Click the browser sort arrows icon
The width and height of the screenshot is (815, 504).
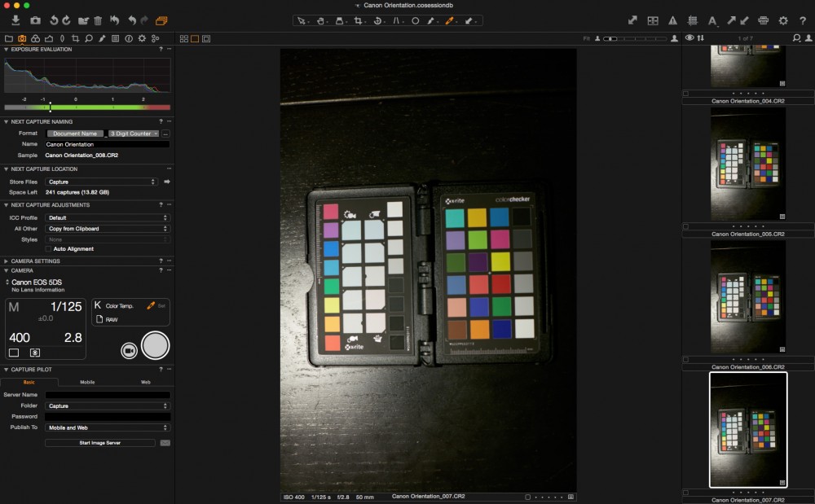(x=701, y=38)
